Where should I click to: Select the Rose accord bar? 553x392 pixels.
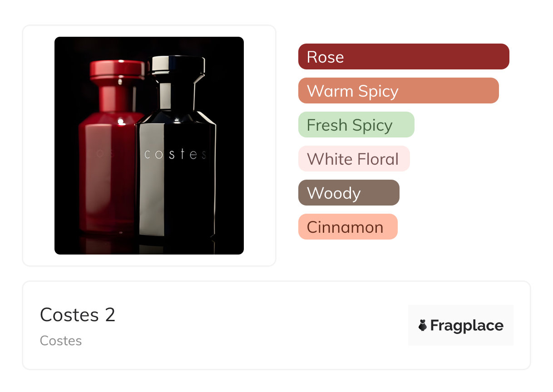(403, 57)
